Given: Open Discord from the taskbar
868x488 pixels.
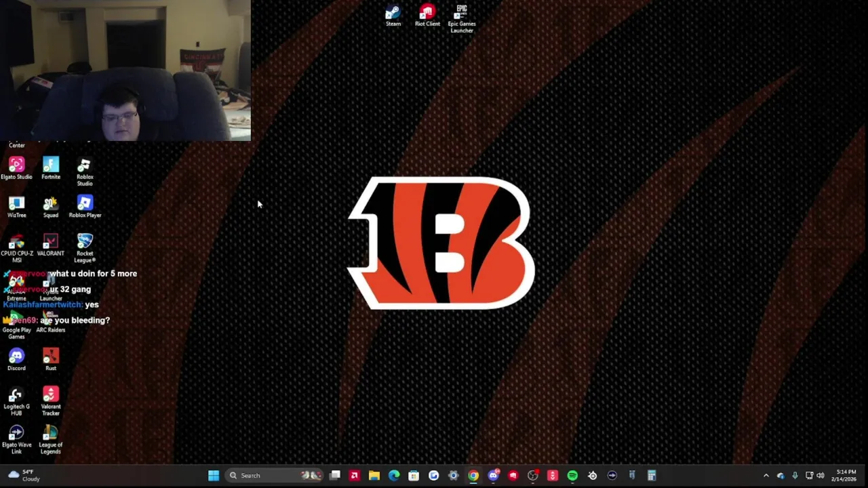Looking at the screenshot, I should click(x=493, y=475).
